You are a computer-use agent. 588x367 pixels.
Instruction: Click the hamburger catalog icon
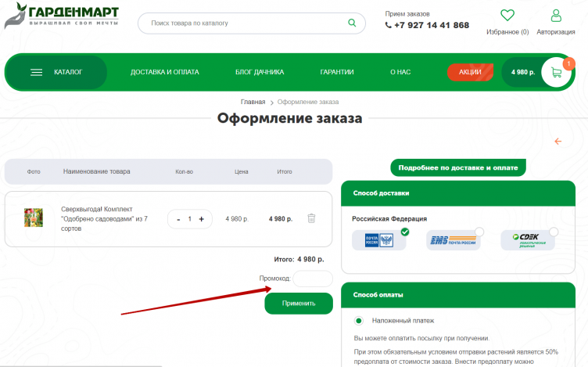coord(37,73)
